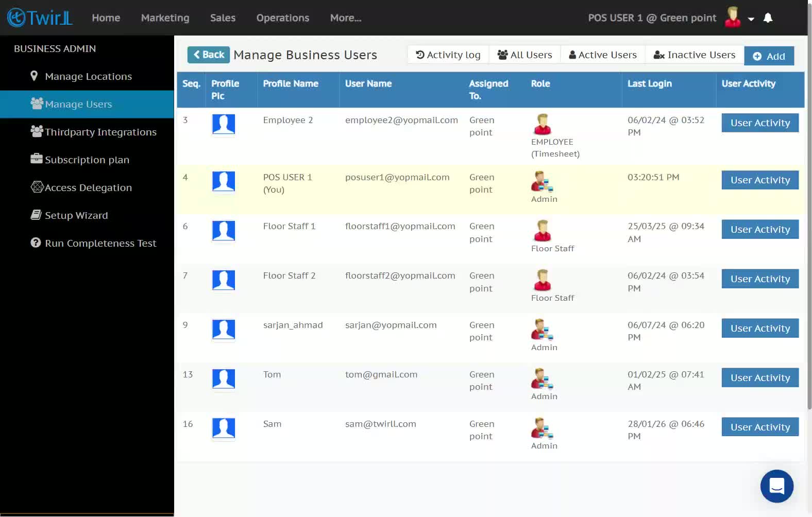Sort by the Last Login column header
Screen dimensions: 812x517
tap(649, 83)
